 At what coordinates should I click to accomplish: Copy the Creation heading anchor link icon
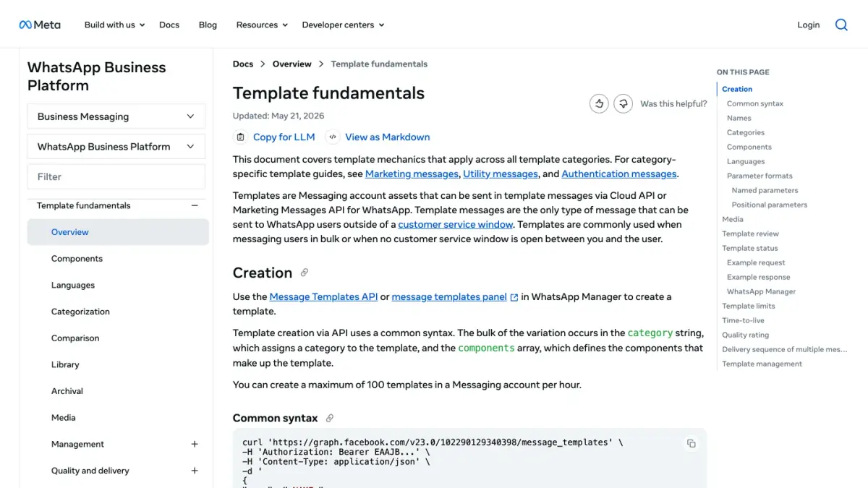point(305,273)
